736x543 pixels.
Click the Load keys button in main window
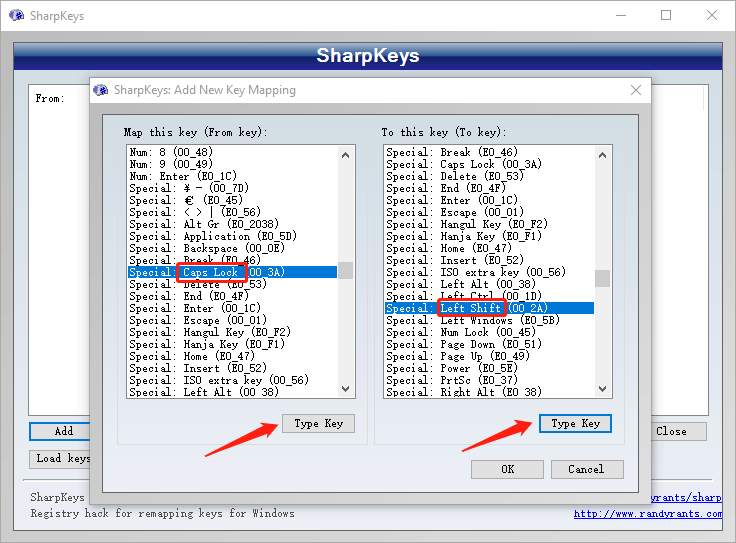click(x=60, y=458)
